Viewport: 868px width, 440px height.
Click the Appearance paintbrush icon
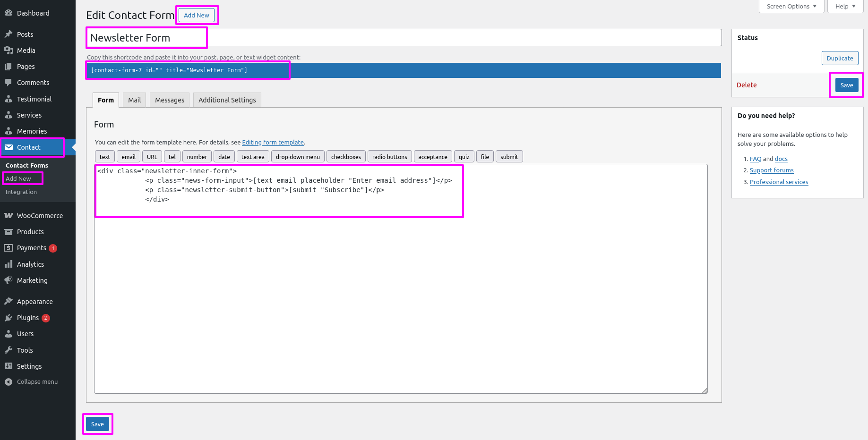click(x=9, y=302)
